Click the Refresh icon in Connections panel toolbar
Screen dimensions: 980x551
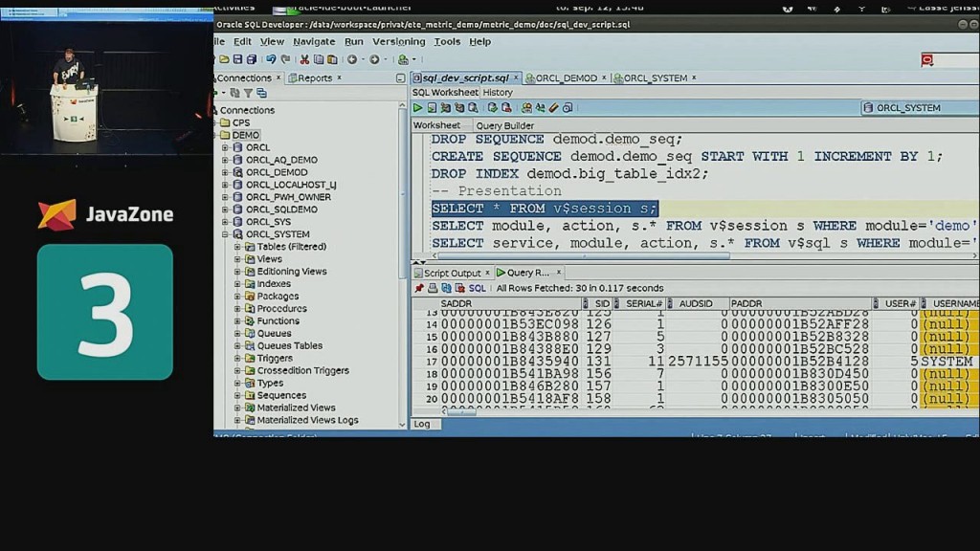point(234,93)
